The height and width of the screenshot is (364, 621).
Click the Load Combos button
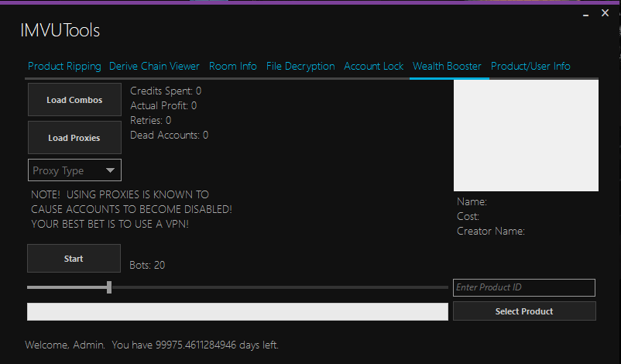[74, 100]
